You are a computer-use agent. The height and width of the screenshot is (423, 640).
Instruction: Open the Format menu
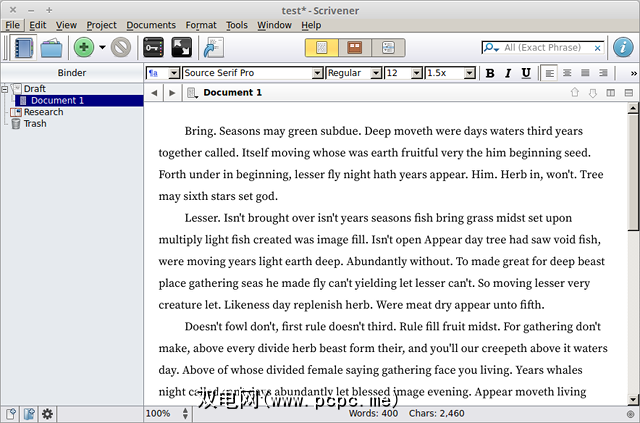pos(201,25)
